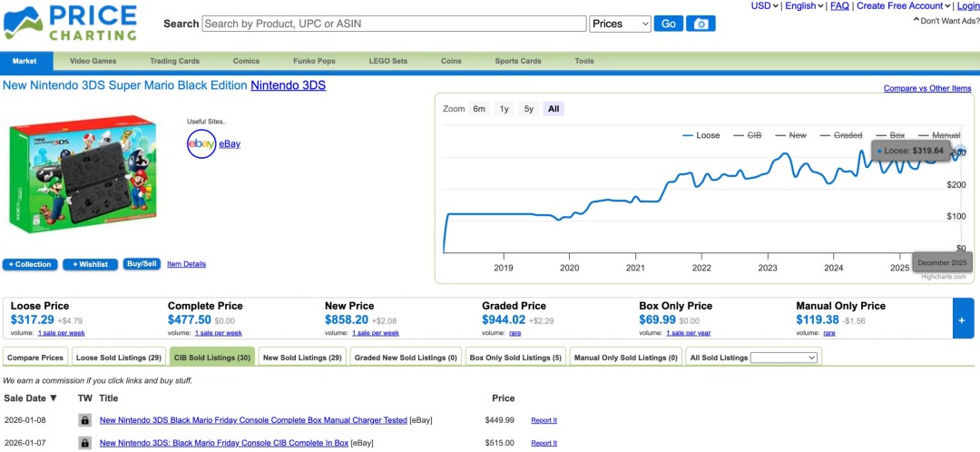Click lock icon on 2026-01-07 sale row
The height and width of the screenshot is (452, 980).
click(x=84, y=443)
